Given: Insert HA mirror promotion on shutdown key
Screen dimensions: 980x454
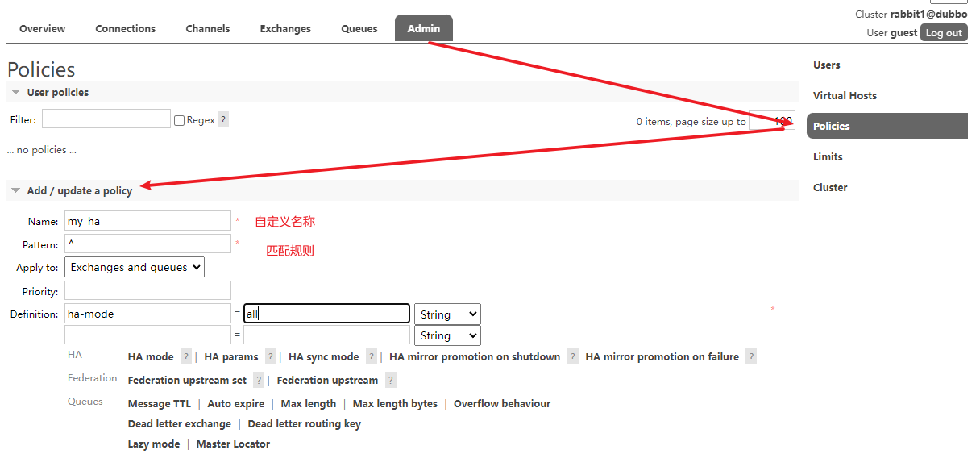Looking at the screenshot, I should pos(475,356).
